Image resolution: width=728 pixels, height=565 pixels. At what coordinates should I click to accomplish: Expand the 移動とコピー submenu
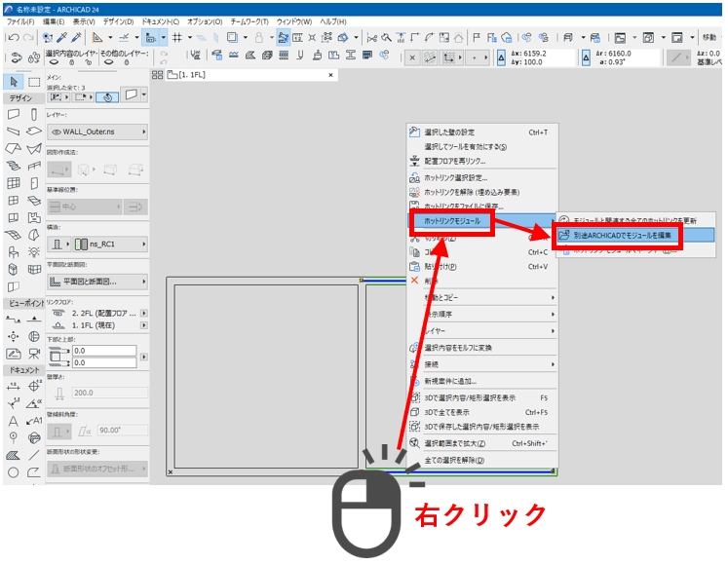pos(482,297)
